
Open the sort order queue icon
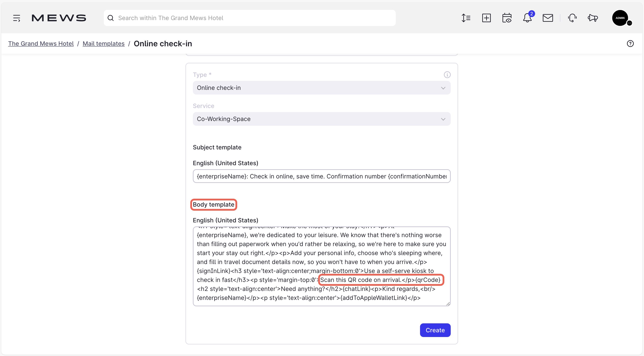coord(466,18)
